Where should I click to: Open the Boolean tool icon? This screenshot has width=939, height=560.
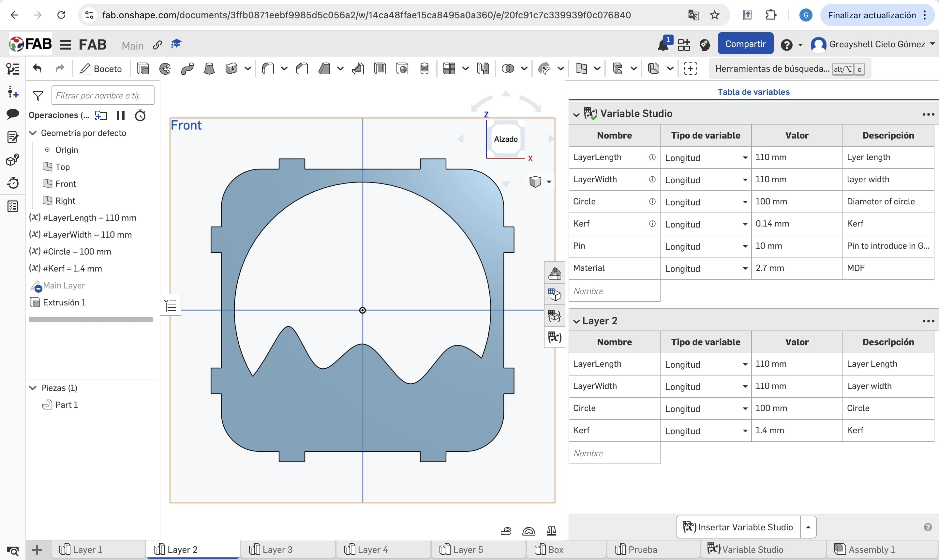(508, 69)
